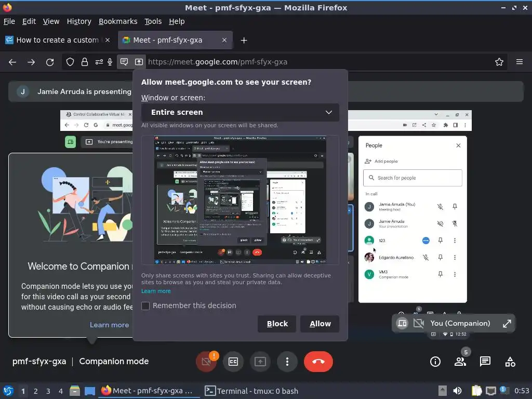
Task: Open file manager icon in taskbar
Action: [75, 391]
